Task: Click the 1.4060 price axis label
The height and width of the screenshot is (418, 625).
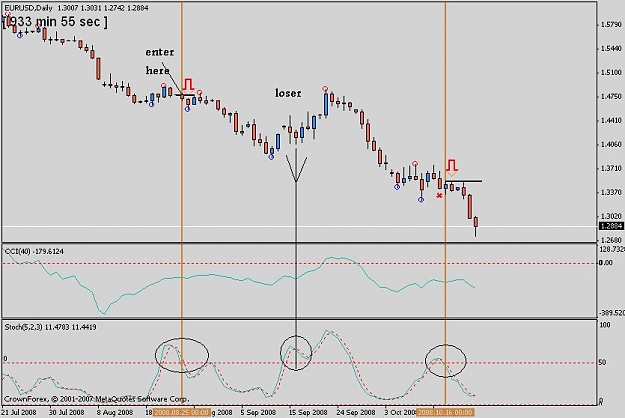Action: point(611,144)
